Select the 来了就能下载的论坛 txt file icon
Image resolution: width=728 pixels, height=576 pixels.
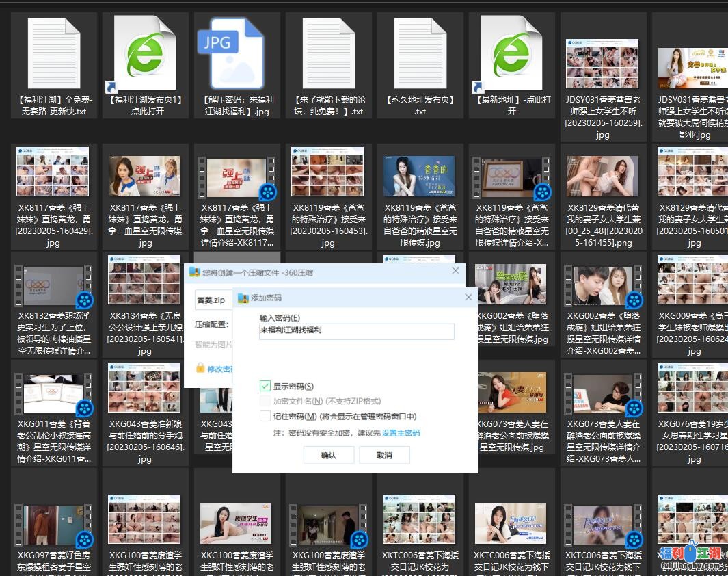(x=328, y=53)
